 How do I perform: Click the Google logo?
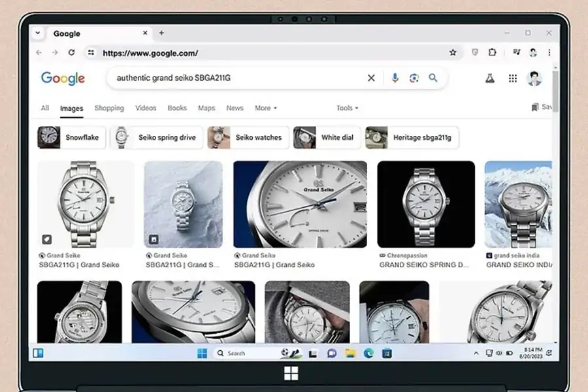pos(63,78)
